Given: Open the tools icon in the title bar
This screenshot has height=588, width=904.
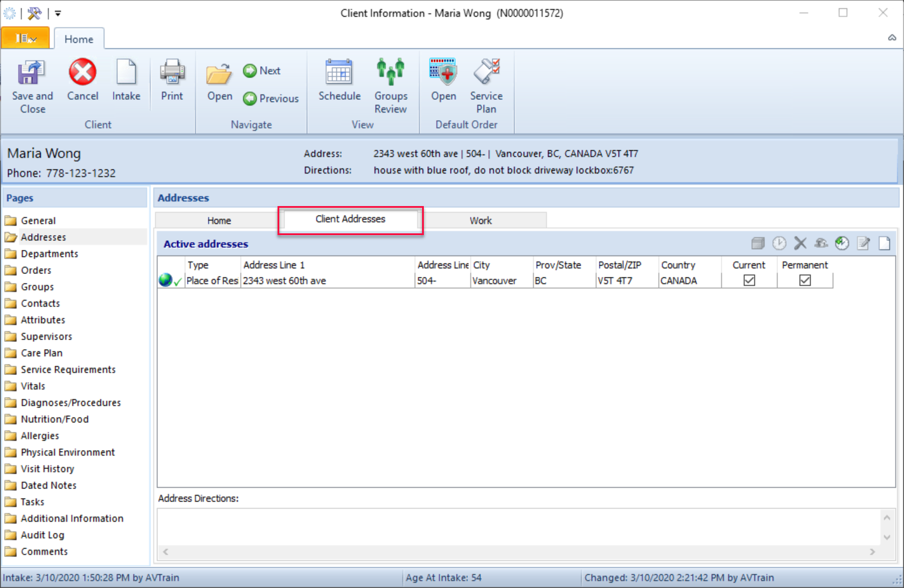Looking at the screenshot, I should (x=34, y=13).
